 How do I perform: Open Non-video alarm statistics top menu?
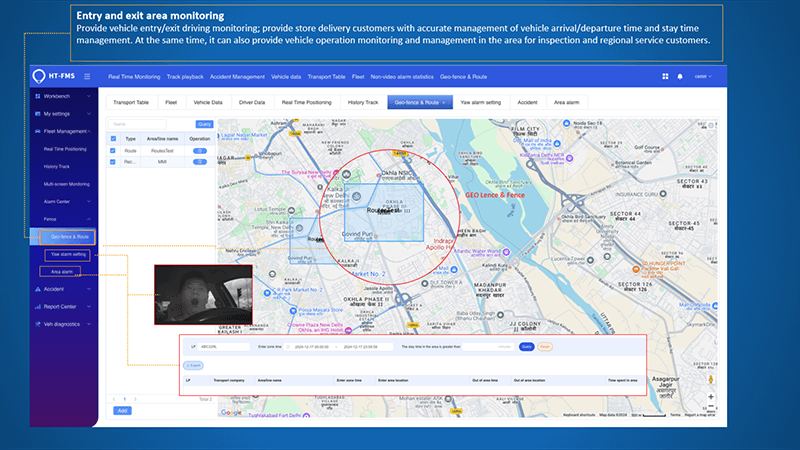click(402, 77)
